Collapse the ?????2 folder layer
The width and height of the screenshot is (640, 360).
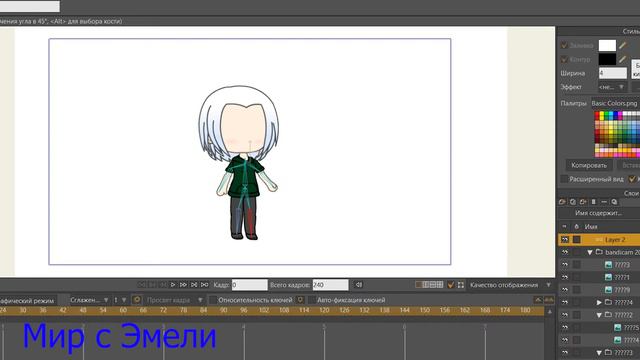pos(599,315)
